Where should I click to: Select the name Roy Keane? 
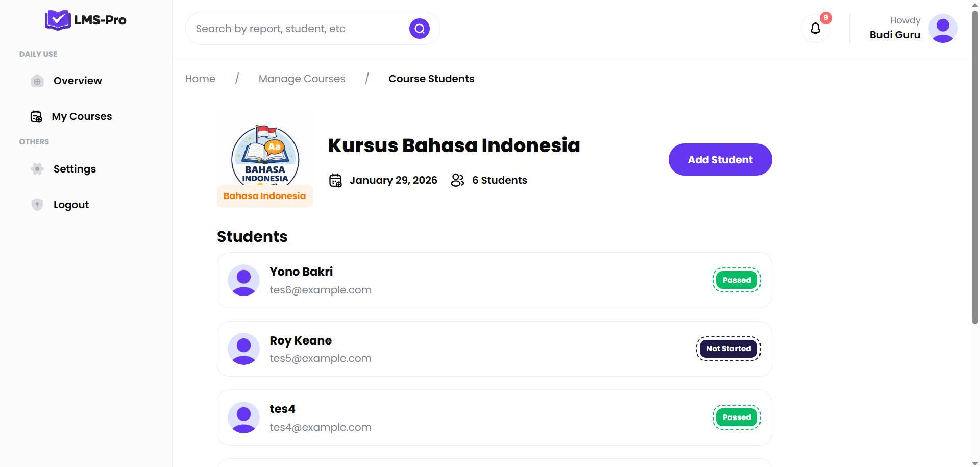point(301,340)
